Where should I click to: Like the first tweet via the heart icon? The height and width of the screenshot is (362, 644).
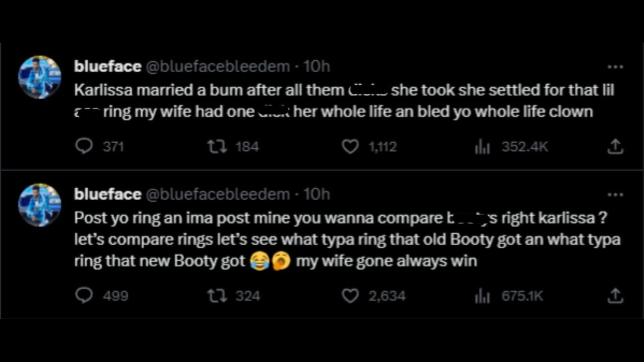[350, 146]
